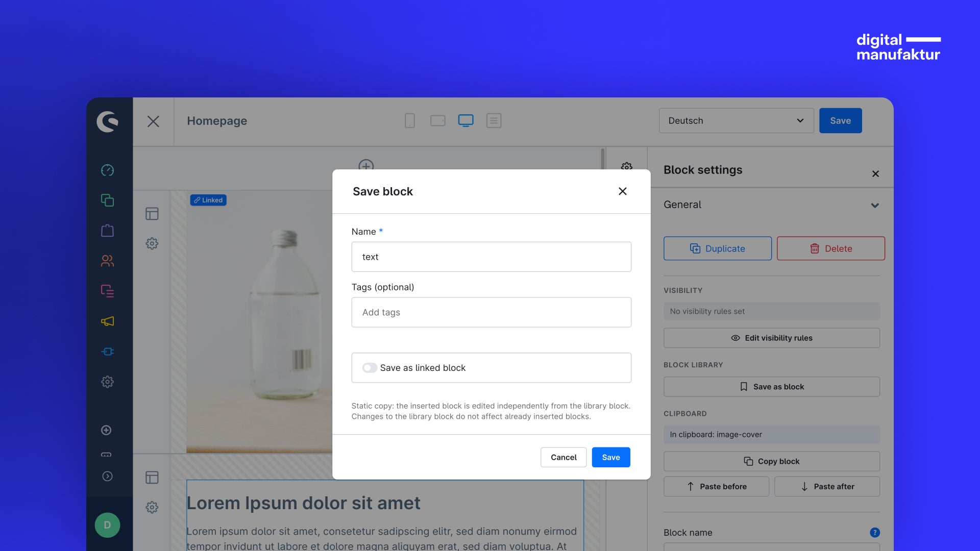Click Edit visibility rules
The height and width of the screenshot is (551, 980).
(772, 338)
